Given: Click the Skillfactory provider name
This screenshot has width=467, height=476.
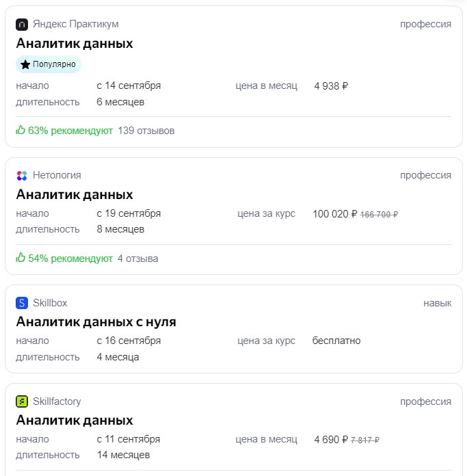Looking at the screenshot, I should tap(57, 401).
